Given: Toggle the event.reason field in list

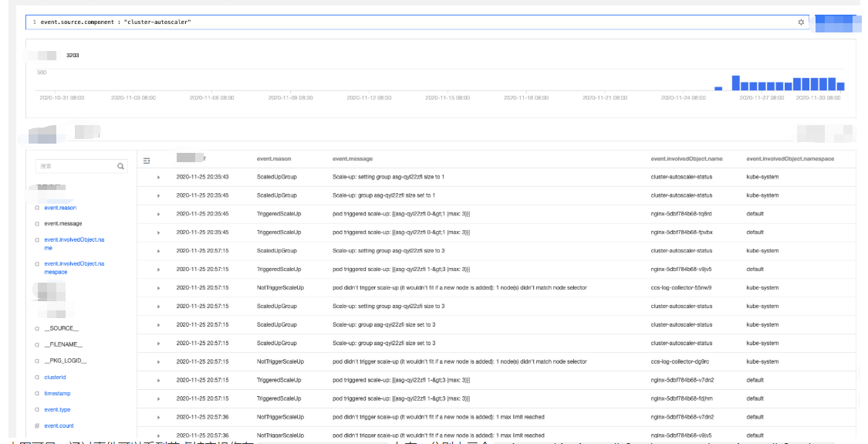Looking at the screenshot, I should click(x=60, y=208).
